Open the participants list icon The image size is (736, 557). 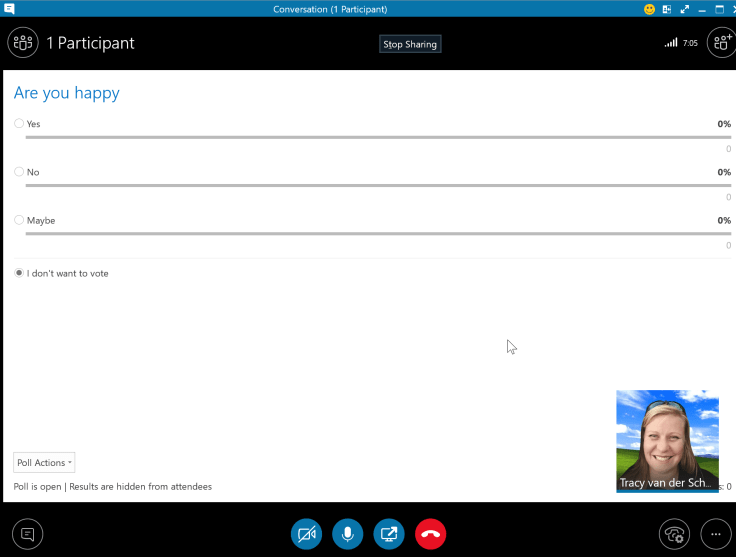22,43
